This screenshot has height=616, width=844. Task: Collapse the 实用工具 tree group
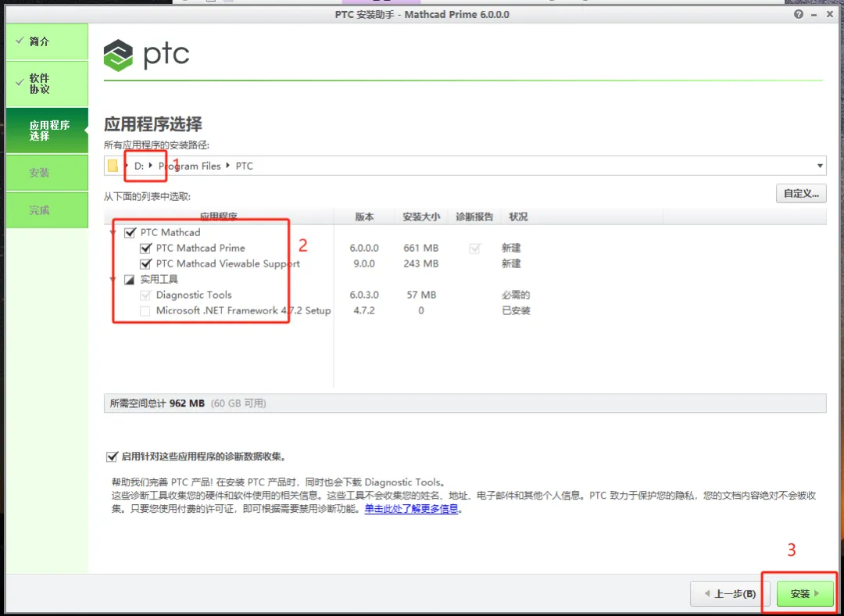point(113,279)
